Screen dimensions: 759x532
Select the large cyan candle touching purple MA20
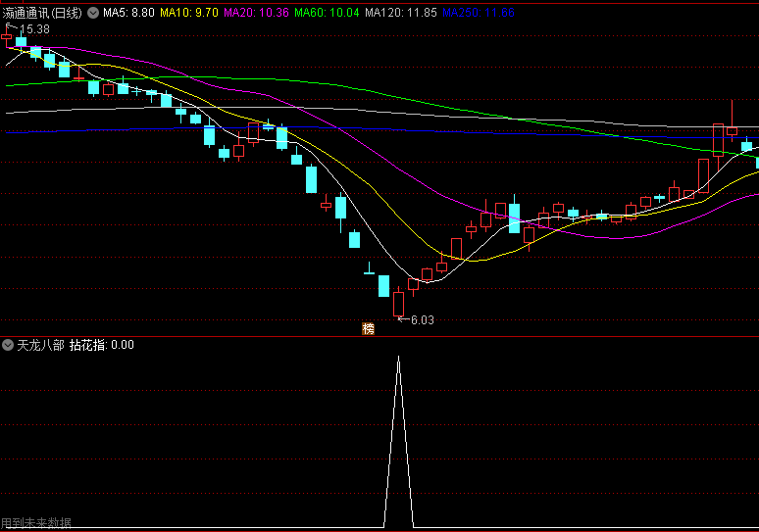pyautogui.click(x=514, y=218)
